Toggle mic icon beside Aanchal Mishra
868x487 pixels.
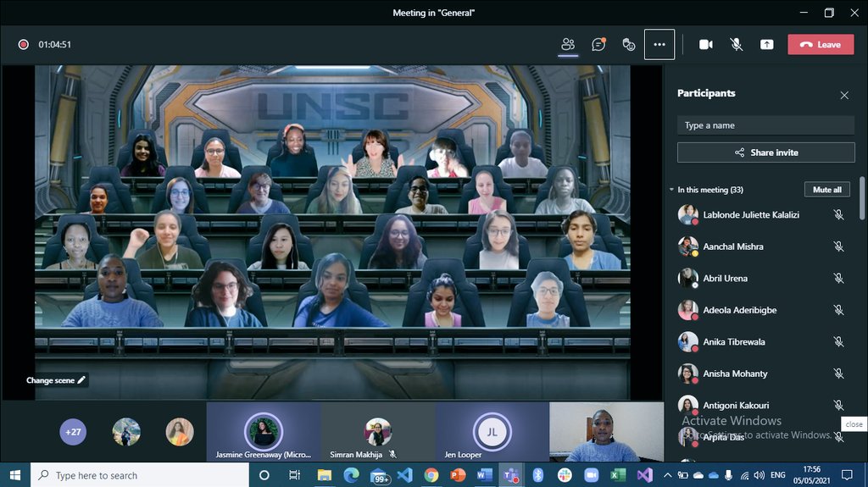pyautogui.click(x=838, y=246)
